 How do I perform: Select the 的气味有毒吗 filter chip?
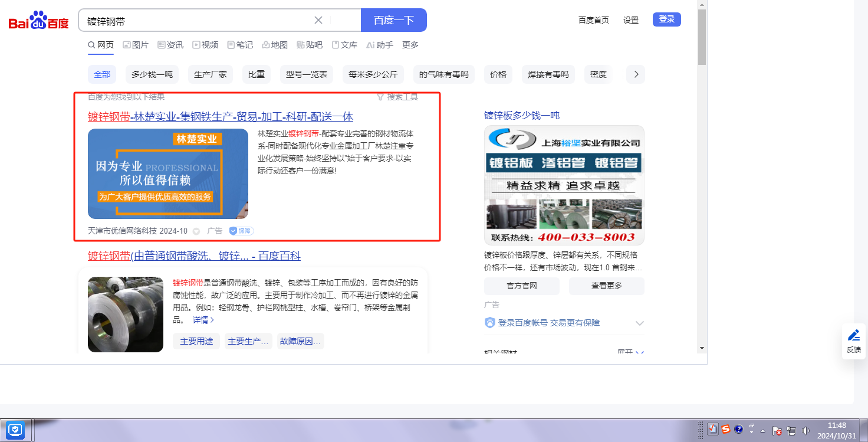[x=444, y=74]
